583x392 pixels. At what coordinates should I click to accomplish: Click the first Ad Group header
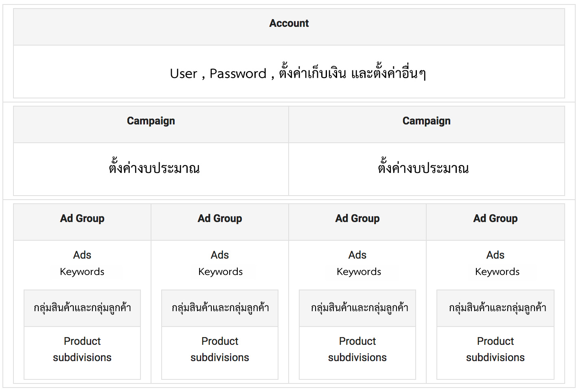[82, 222]
